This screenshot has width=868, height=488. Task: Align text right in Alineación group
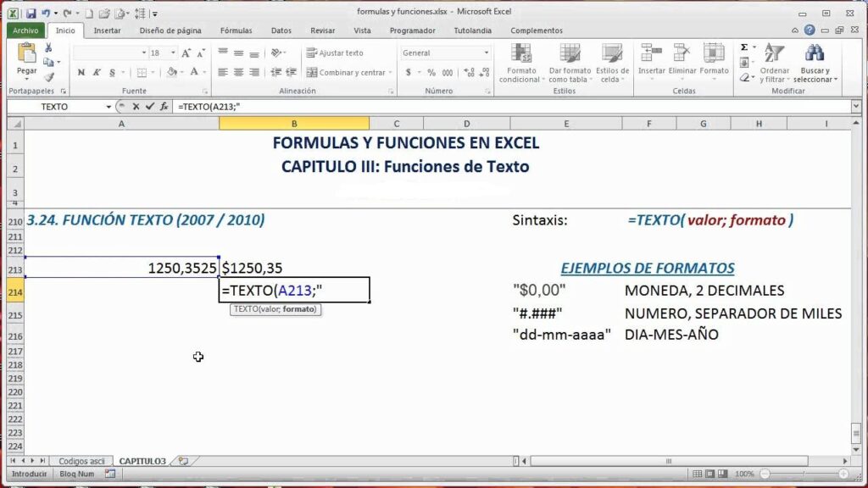(x=254, y=73)
